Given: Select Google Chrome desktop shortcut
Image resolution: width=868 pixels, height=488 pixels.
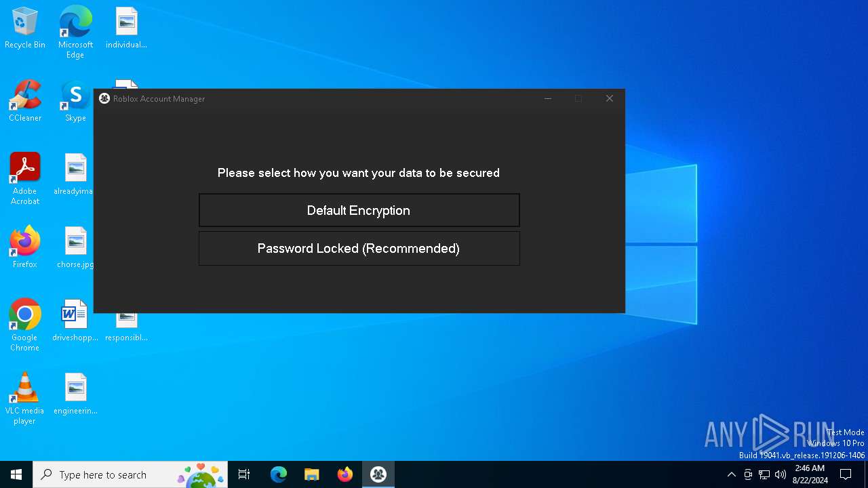Looking at the screenshot, I should (25, 325).
